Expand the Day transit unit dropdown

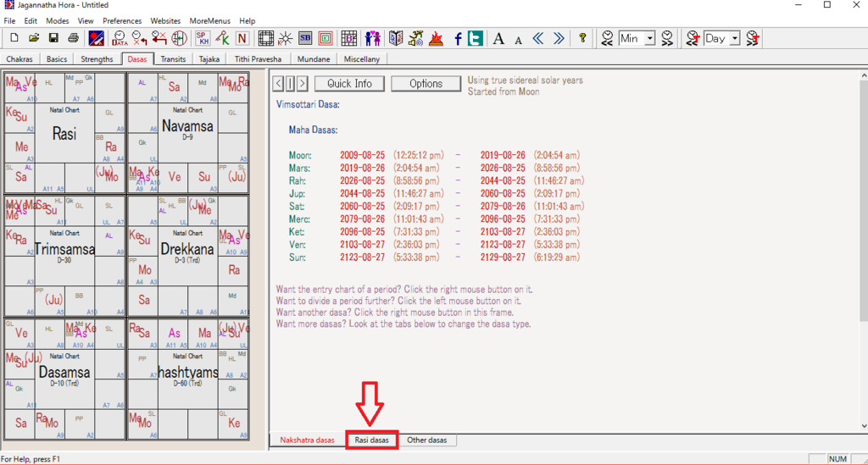(735, 38)
